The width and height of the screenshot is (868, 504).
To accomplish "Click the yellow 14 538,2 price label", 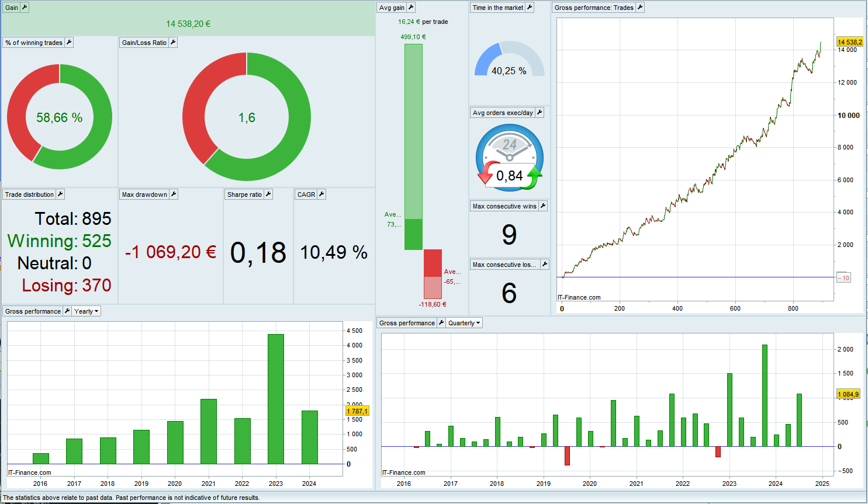I will pos(850,42).
